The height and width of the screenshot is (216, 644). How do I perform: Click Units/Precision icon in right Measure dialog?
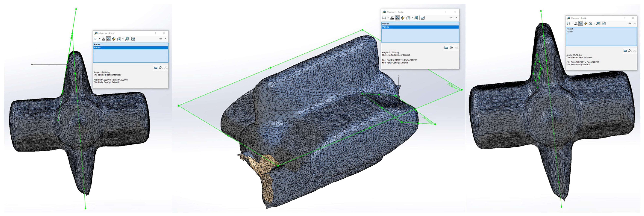[x=575, y=24]
